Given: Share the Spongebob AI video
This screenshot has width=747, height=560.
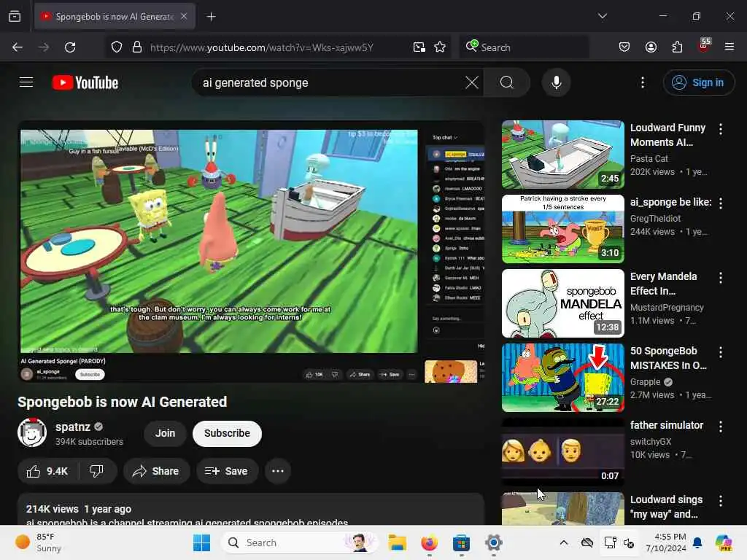Looking at the screenshot, I should click(156, 471).
